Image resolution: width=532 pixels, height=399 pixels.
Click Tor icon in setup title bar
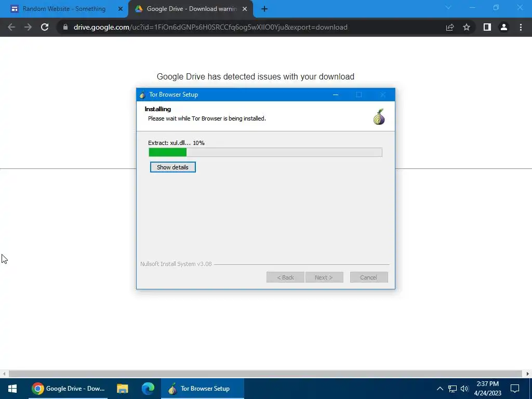(142, 95)
